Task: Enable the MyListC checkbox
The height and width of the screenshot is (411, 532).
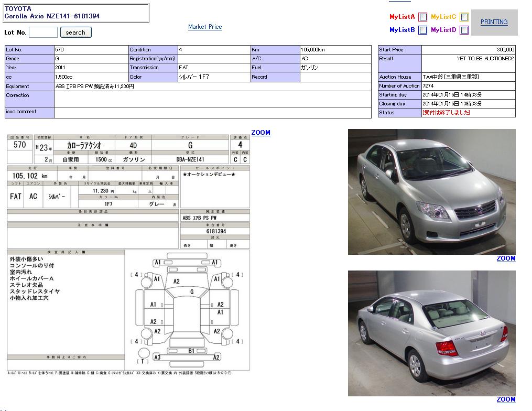Action: 464,17
